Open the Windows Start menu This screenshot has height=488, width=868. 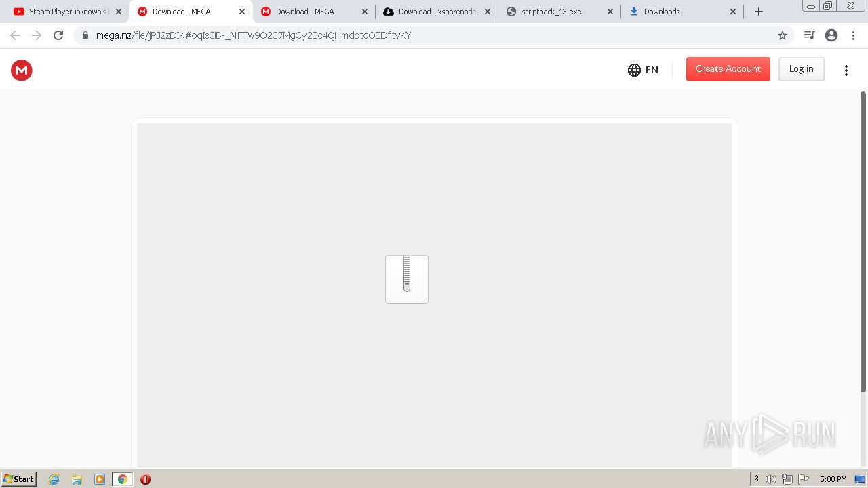pos(19,479)
